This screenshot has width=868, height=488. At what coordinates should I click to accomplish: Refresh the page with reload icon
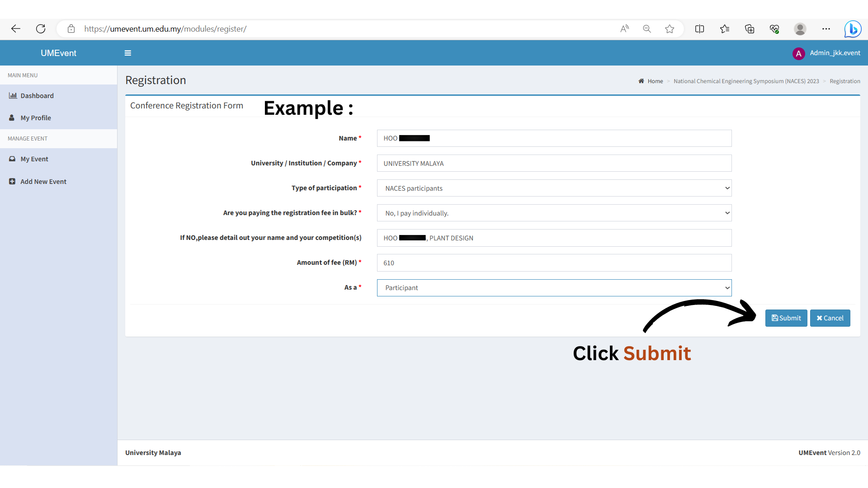41,29
